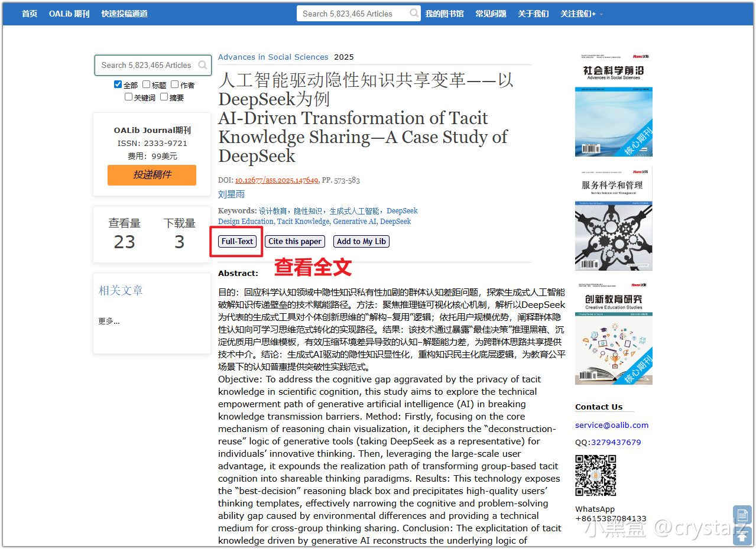
Task: Click the Add to My Lib button
Action: pos(361,241)
